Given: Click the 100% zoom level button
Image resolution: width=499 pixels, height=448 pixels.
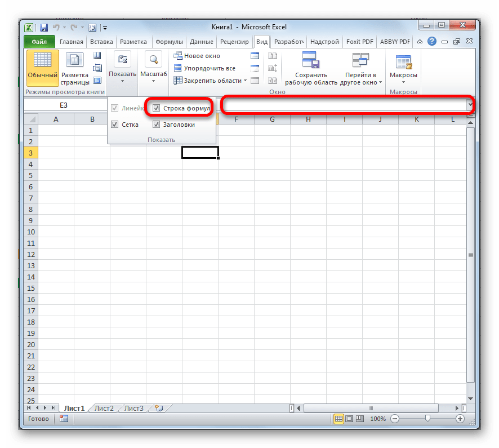Looking at the screenshot, I should pyautogui.click(x=378, y=419).
